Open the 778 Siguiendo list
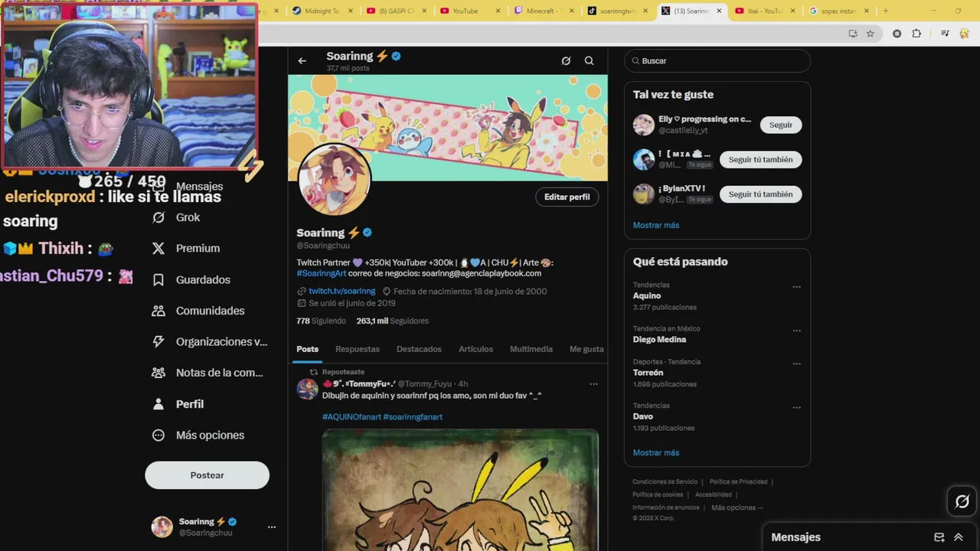Screen dimensions: 980x551 pyautogui.click(x=321, y=321)
